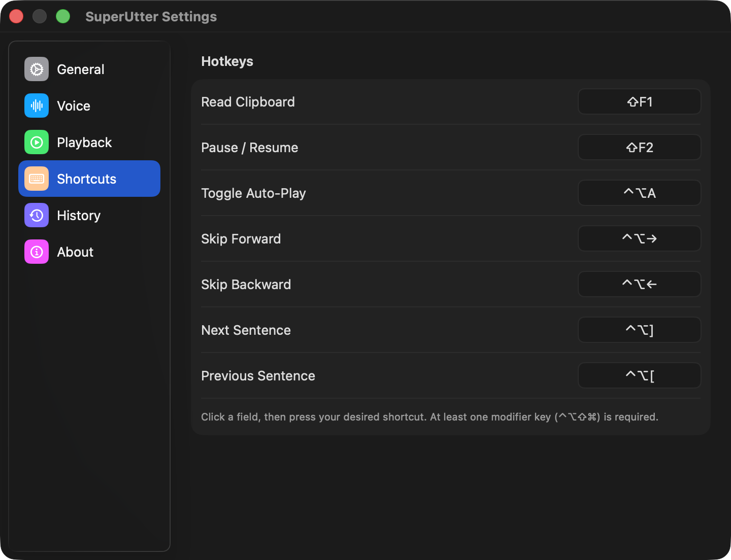This screenshot has height=560, width=731.
Task: Click the Voice waveform icon
Action: (37, 106)
